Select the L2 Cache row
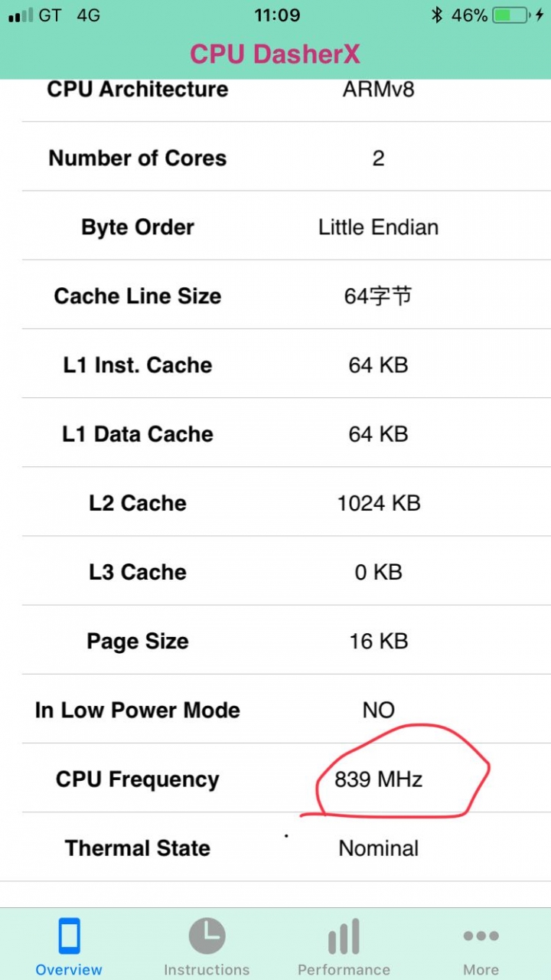The height and width of the screenshot is (980, 551). (x=286, y=502)
